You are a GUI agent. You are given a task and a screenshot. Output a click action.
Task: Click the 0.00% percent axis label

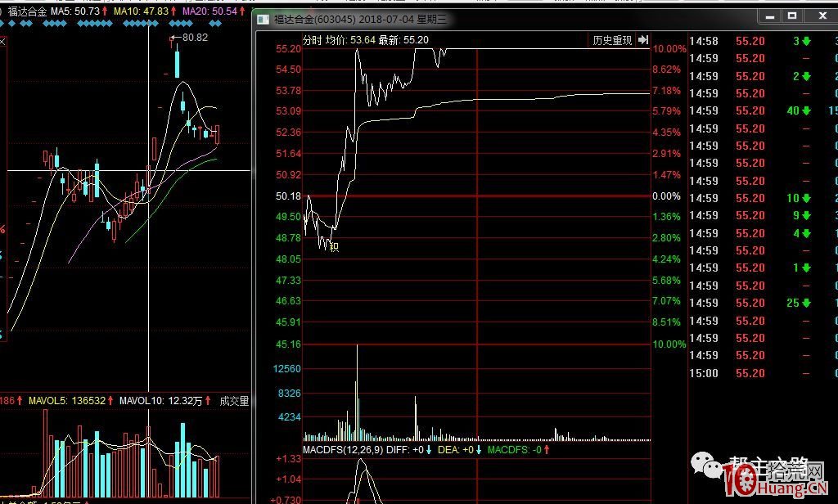point(666,196)
